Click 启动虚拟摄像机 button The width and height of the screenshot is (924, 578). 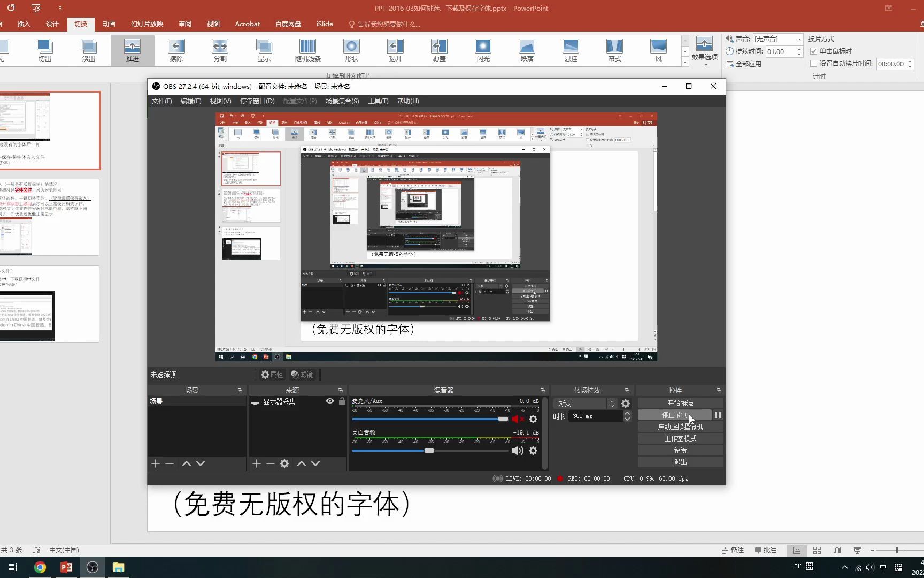[680, 427]
